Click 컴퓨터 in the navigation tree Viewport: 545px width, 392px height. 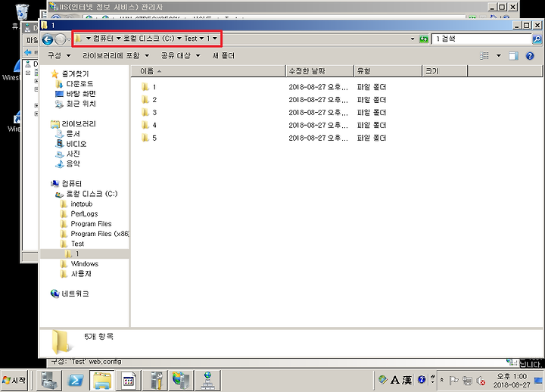pos(72,183)
